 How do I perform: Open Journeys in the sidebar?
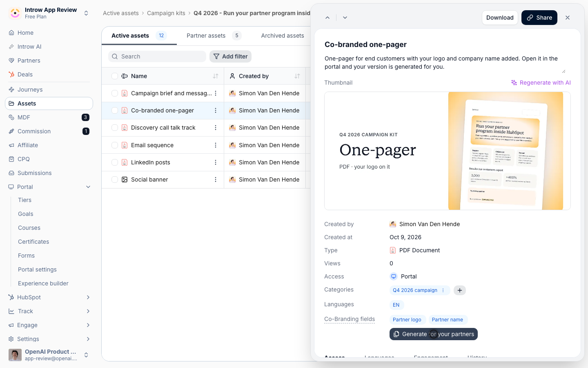(49, 90)
